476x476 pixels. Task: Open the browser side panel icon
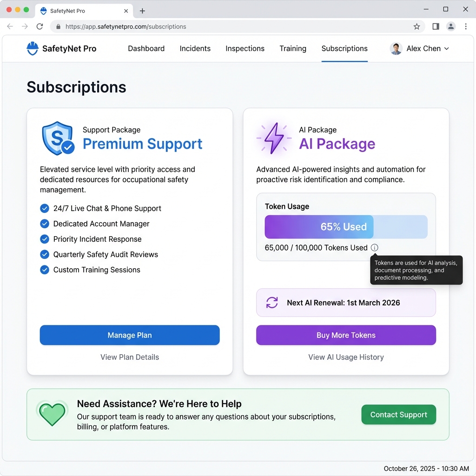tap(436, 26)
